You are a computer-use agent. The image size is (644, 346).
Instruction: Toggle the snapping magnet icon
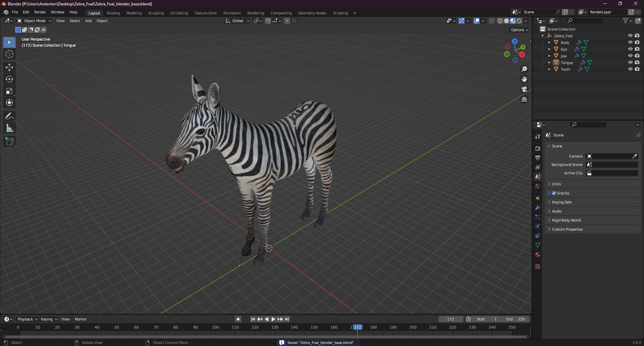click(x=268, y=21)
